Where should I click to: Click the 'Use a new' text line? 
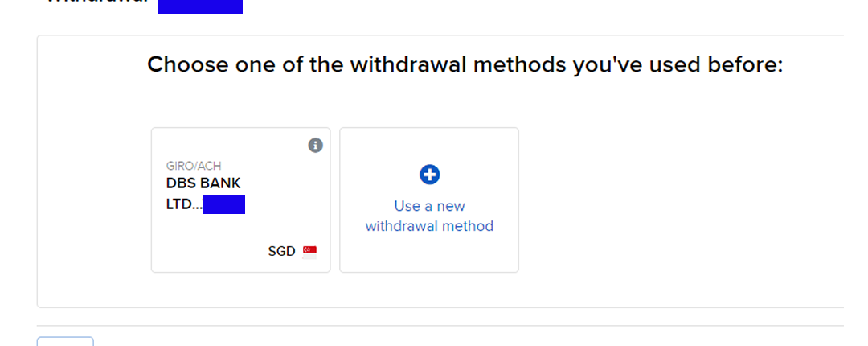pos(429,206)
